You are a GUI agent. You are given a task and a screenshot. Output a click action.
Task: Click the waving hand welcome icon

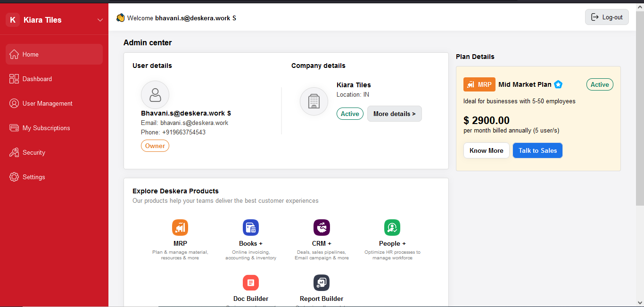coord(120,17)
